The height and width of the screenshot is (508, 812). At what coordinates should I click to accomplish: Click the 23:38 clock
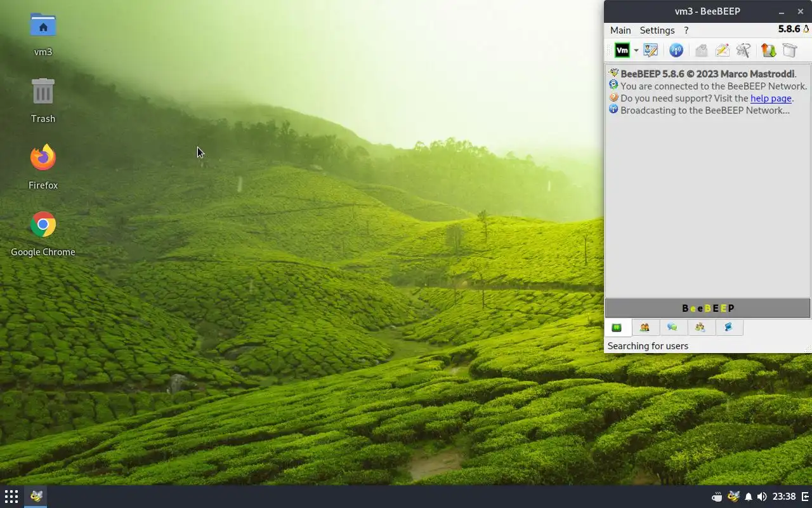[x=785, y=497]
